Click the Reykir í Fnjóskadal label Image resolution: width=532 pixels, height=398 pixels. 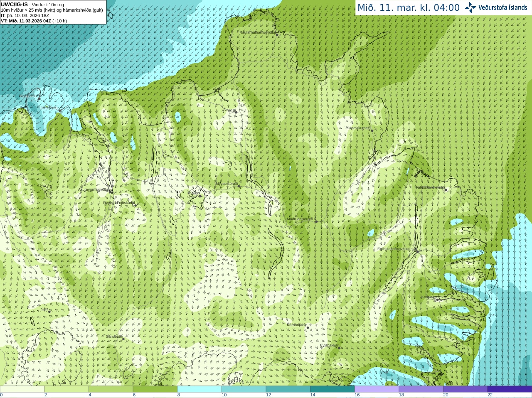coord(119,203)
